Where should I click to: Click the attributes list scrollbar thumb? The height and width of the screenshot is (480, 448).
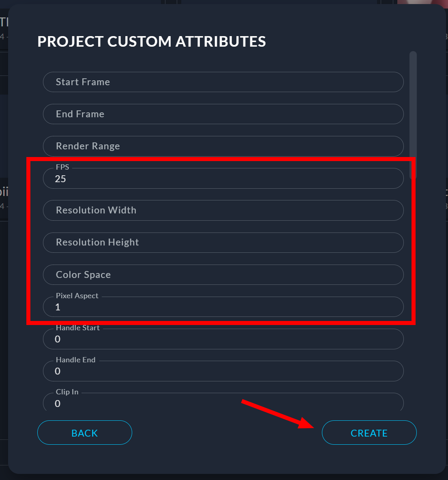413,114
